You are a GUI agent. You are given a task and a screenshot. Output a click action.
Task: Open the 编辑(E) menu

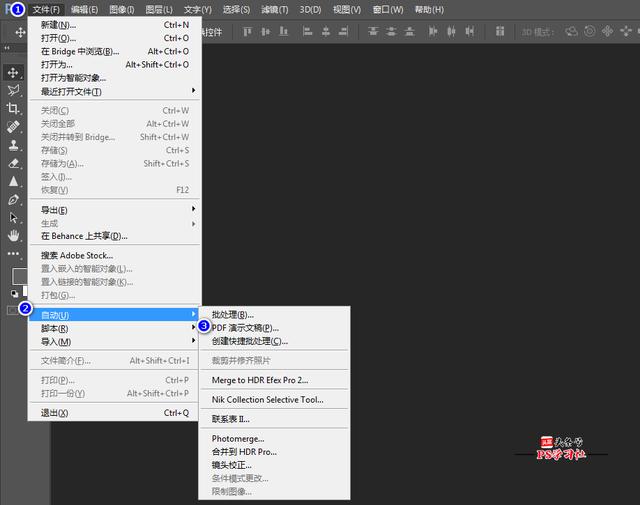tap(84, 9)
